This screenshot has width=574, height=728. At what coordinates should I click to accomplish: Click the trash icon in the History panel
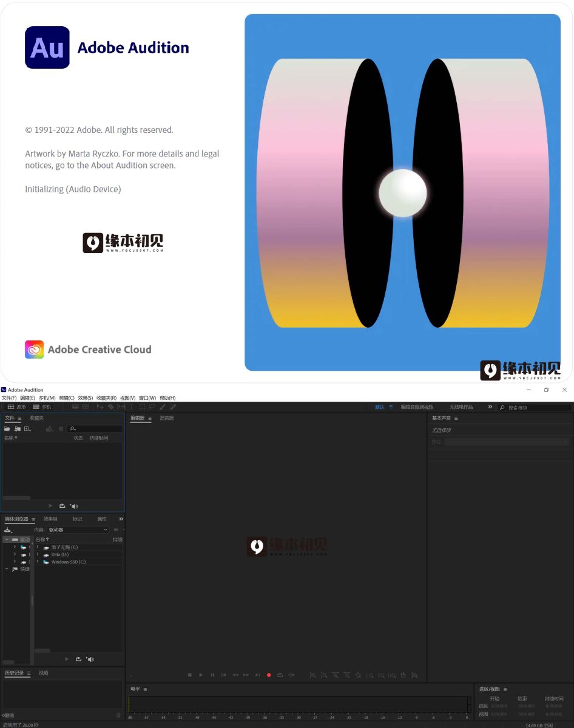click(x=118, y=715)
